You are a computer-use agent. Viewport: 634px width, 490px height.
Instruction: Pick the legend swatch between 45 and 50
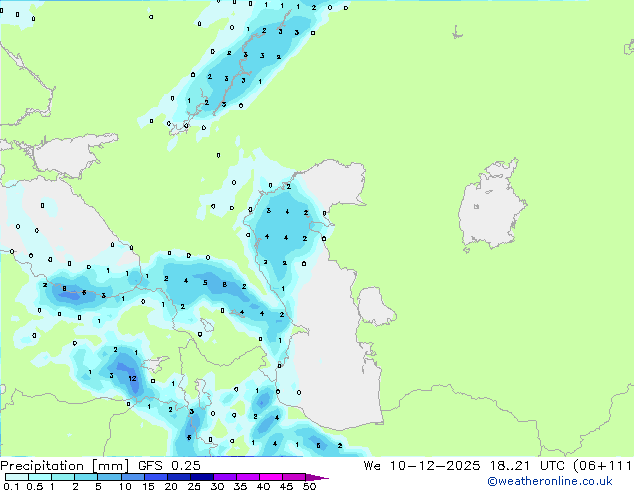294,477
